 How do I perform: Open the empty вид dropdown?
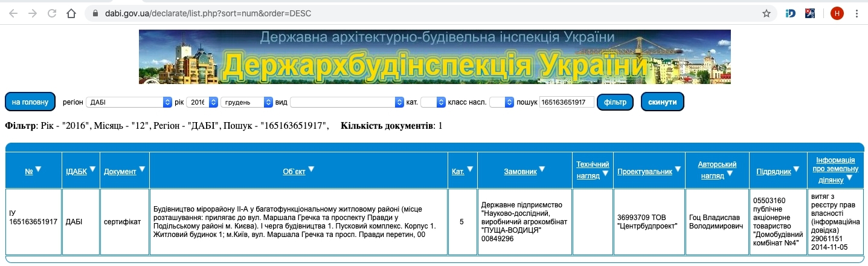(347, 102)
